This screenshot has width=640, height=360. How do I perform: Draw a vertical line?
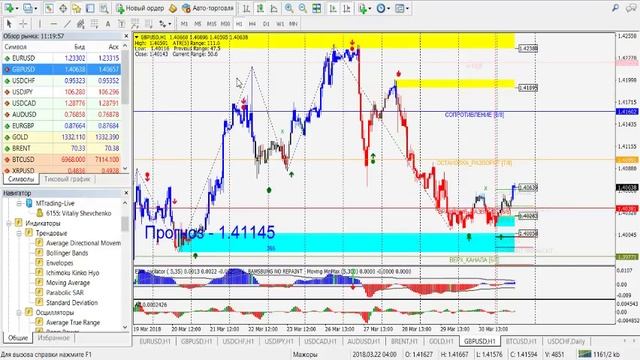click(x=40, y=24)
